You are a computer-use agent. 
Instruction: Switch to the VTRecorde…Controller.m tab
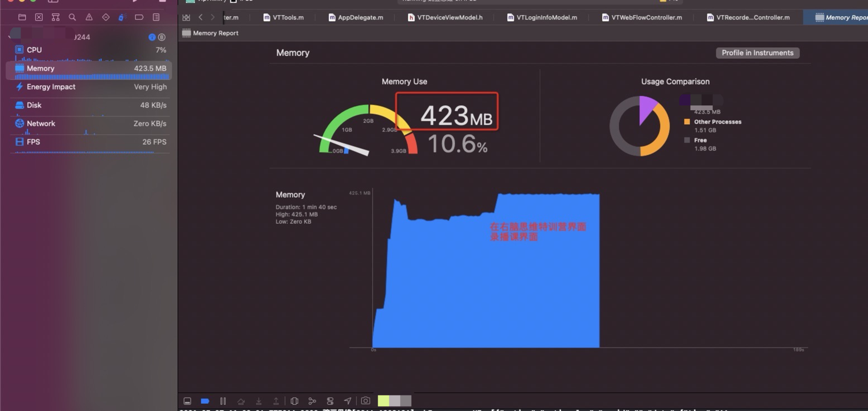point(748,17)
